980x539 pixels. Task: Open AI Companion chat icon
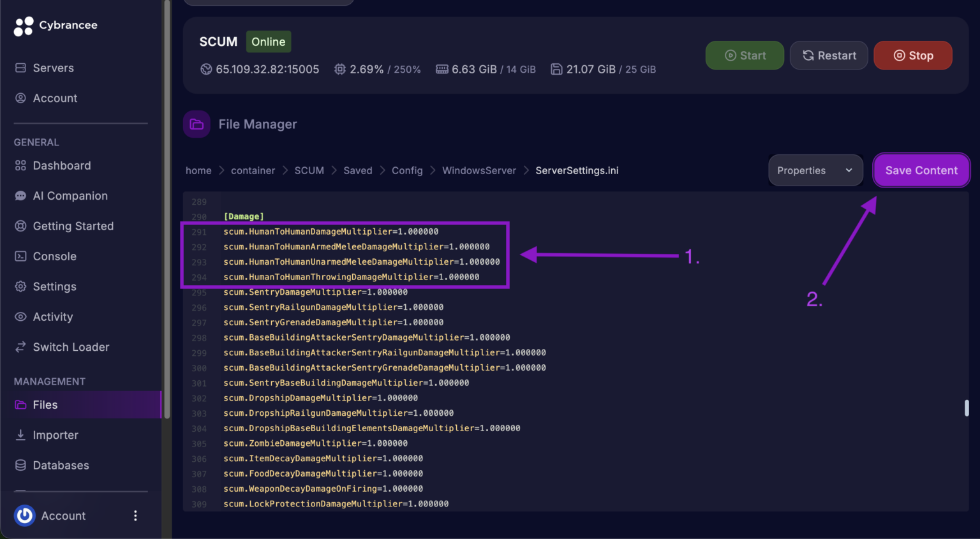click(x=20, y=196)
